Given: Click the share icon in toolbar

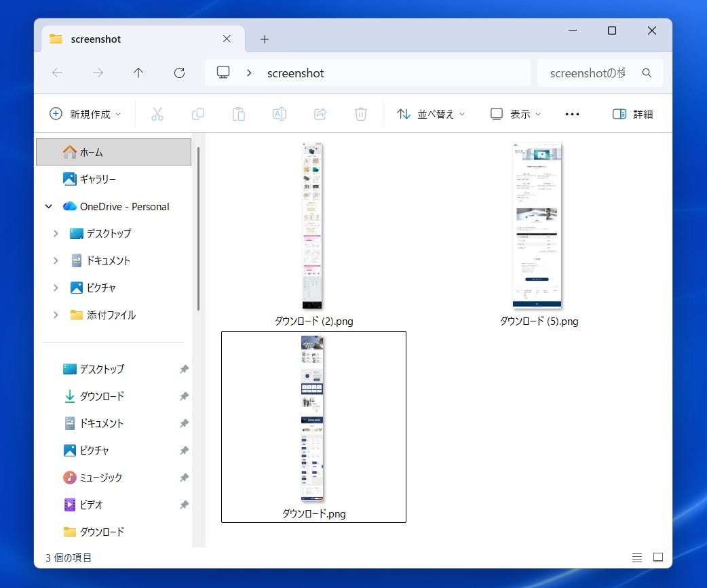Looking at the screenshot, I should coord(320,114).
